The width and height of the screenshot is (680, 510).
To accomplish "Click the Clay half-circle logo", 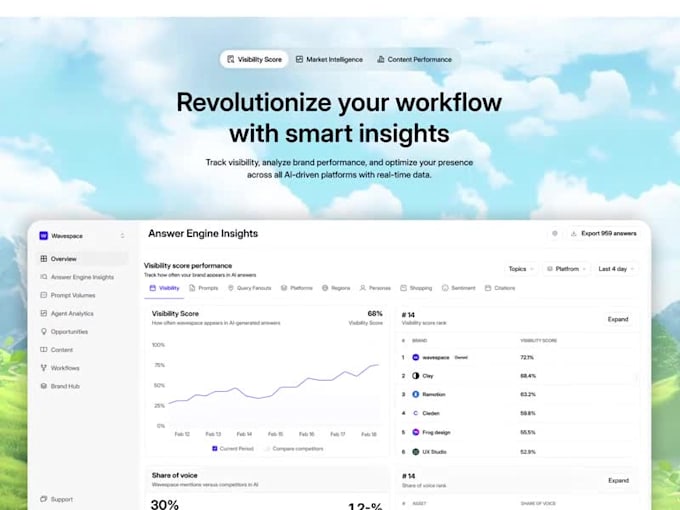I will [x=415, y=376].
